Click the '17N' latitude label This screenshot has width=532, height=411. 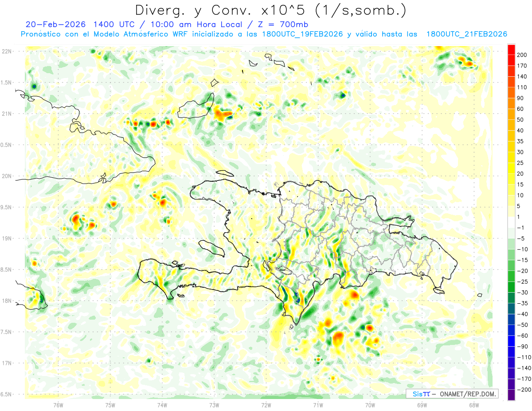tap(6, 363)
